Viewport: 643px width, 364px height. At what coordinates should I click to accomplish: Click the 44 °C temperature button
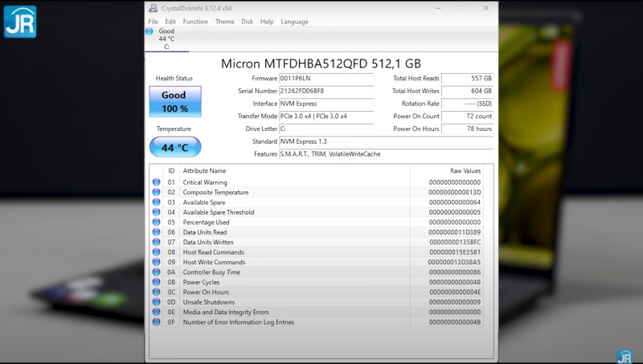click(x=175, y=147)
